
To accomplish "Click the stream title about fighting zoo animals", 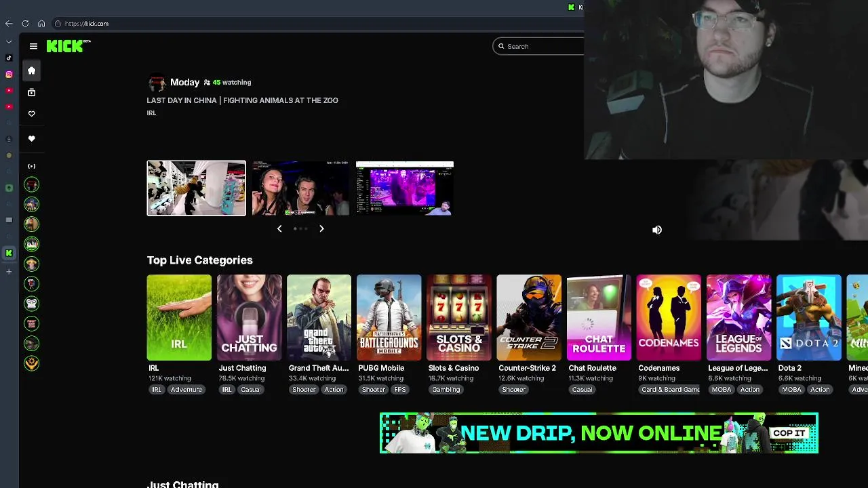I will pos(242,100).
